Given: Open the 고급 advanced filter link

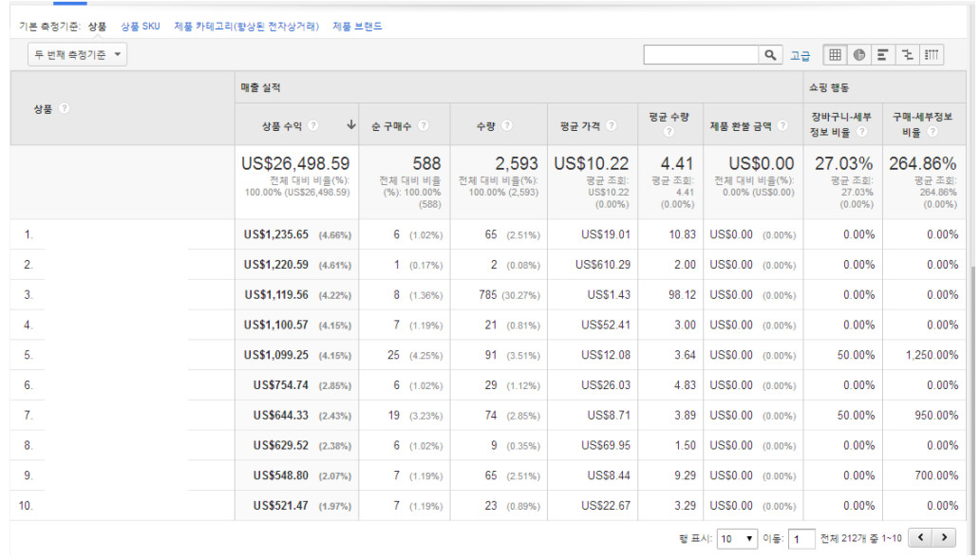Looking at the screenshot, I should pyautogui.click(x=800, y=56).
